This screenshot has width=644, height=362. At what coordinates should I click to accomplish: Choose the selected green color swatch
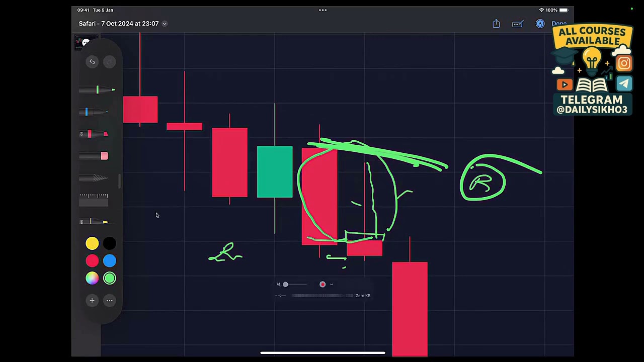pos(109,278)
